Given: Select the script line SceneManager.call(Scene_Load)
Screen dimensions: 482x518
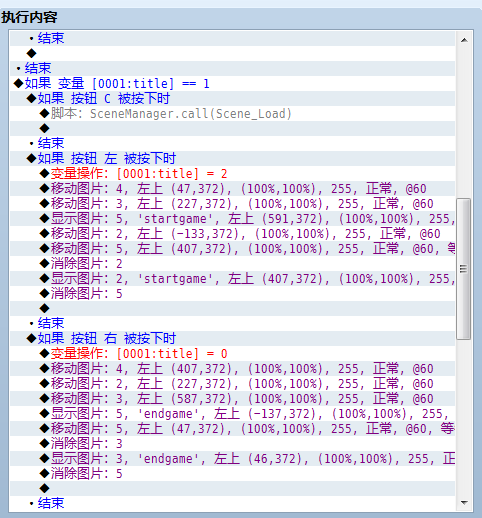Looking at the screenshot, I should (x=233, y=113).
